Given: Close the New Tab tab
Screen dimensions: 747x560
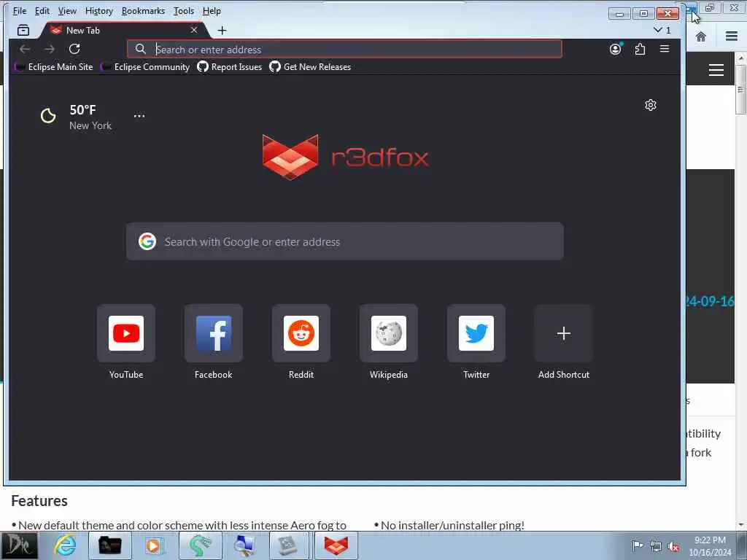Looking at the screenshot, I should (194, 30).
